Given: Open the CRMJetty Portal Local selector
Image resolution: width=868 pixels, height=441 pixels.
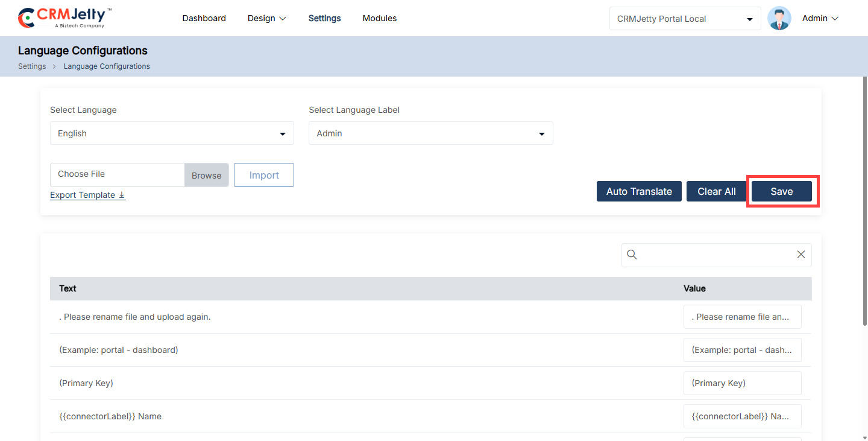Looking at the screenshot, I should pyautogui.click(x=685, y=19).
